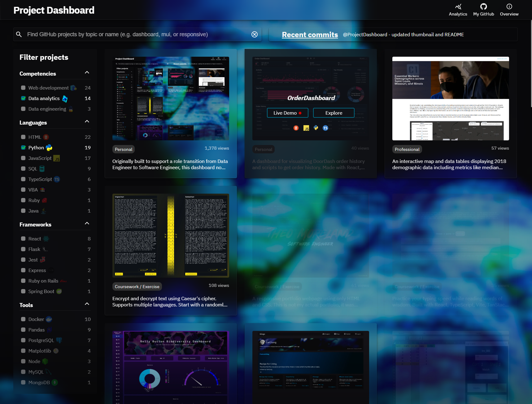Open the OrderDashboard Live Demo
The image size is (532, 404).
287,113
